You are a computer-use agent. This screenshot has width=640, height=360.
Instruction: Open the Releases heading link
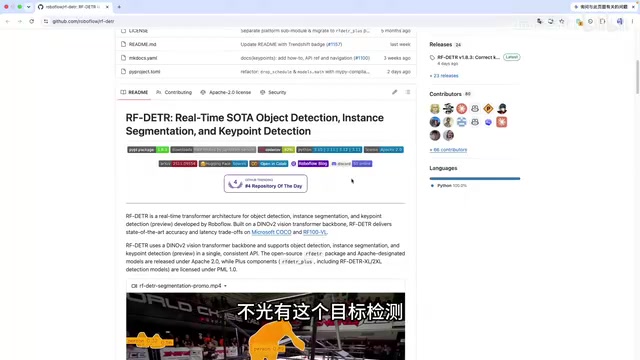440,44
